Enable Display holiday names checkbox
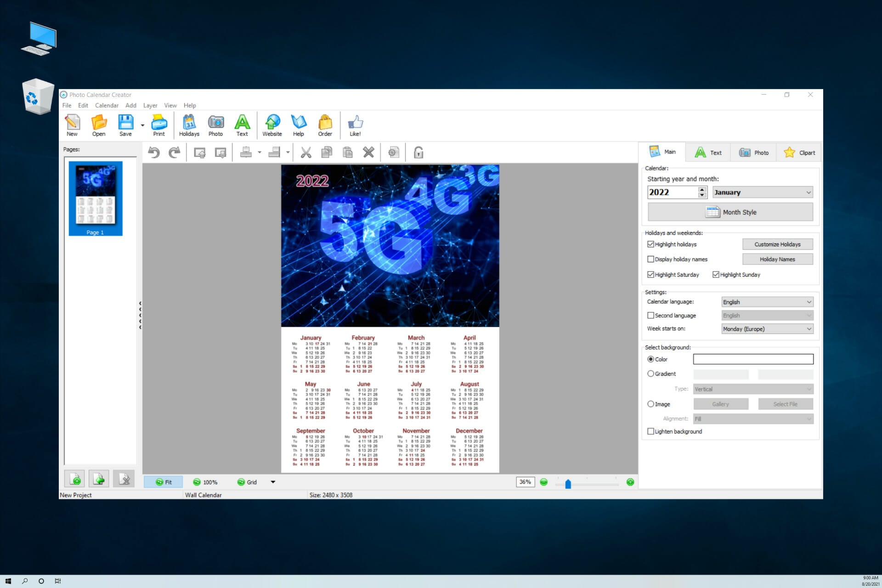This screenshot has width=882, height=588. tap(650, 259)
